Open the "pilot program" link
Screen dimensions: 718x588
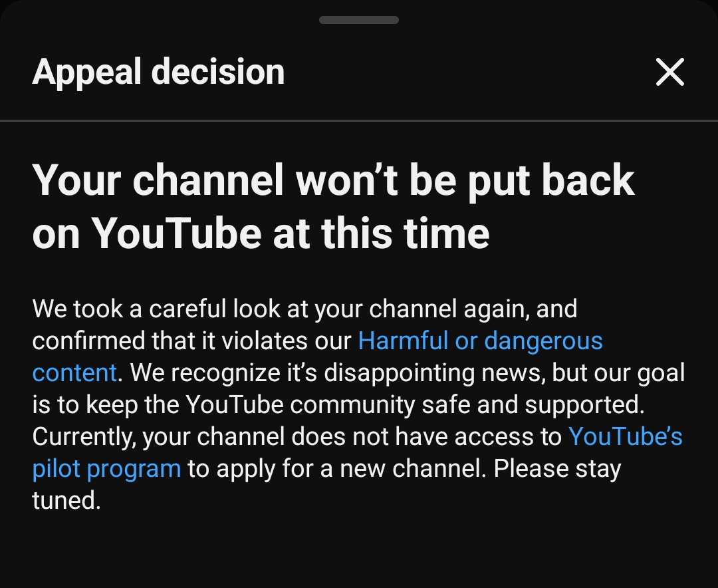pos(106,469)
